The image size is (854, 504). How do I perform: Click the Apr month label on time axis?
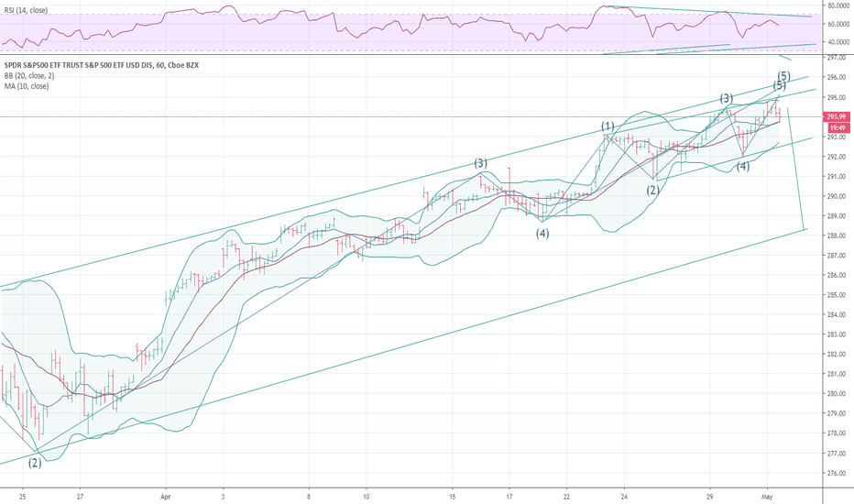coord(166,497)
